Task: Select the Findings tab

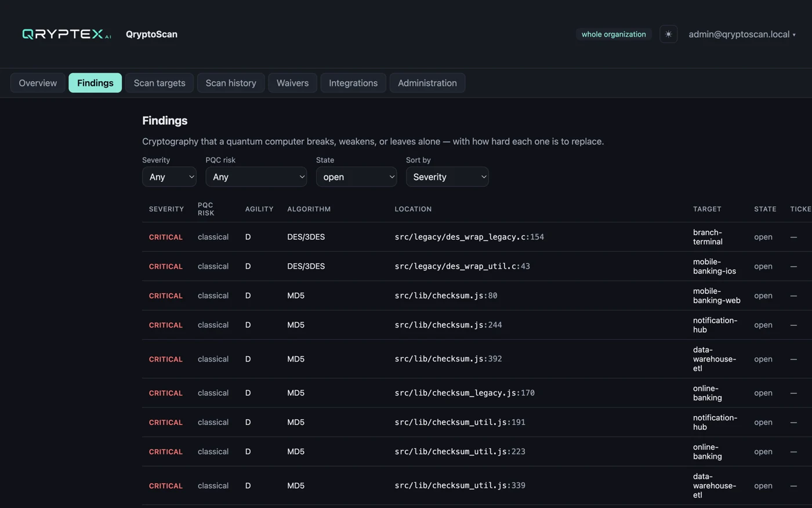Action: (x=95, y=83)
